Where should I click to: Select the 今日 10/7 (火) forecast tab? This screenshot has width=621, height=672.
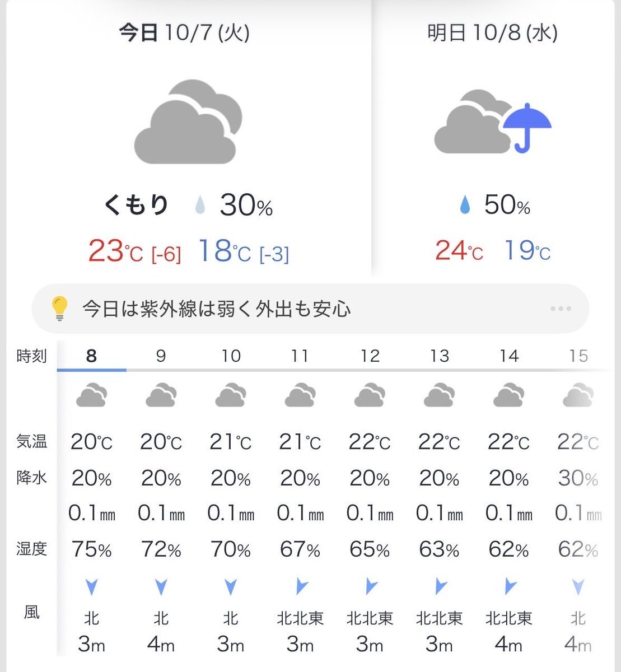click(x=184, y=33)
